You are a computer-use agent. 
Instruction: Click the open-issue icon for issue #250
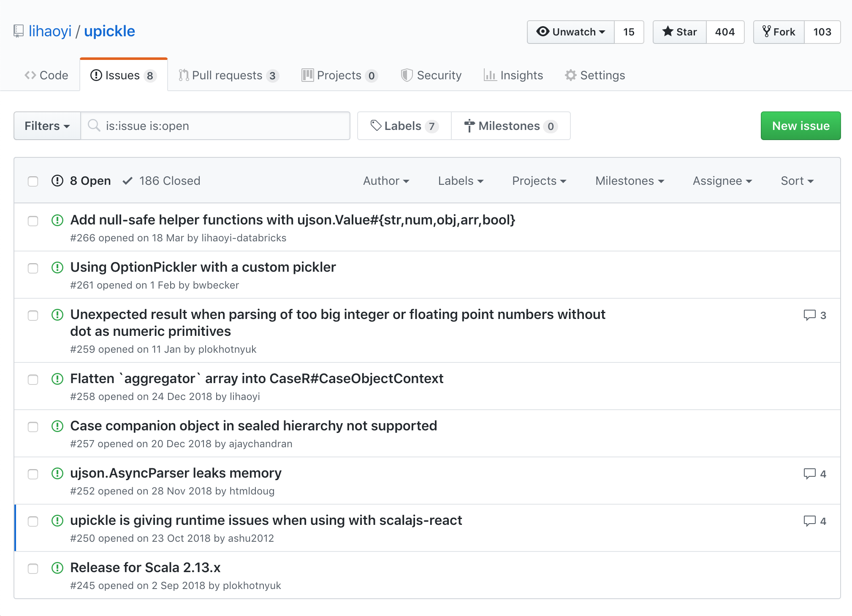[57, 521]
